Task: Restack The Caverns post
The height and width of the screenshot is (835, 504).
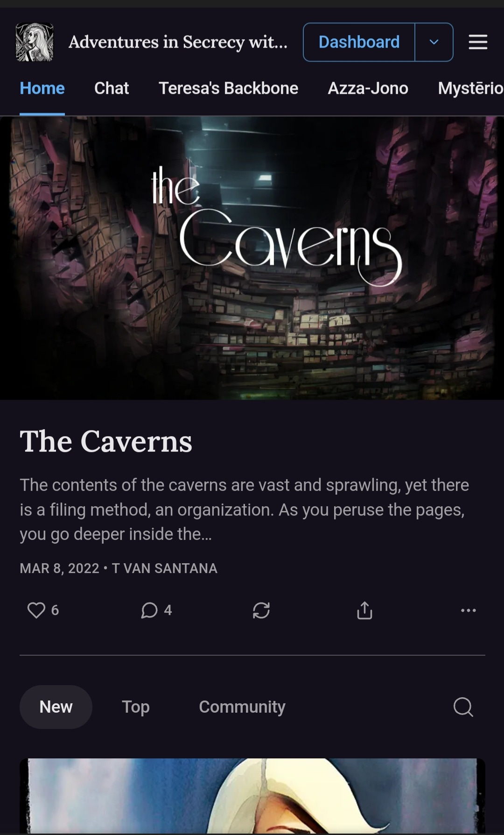Action: [261, 610]
